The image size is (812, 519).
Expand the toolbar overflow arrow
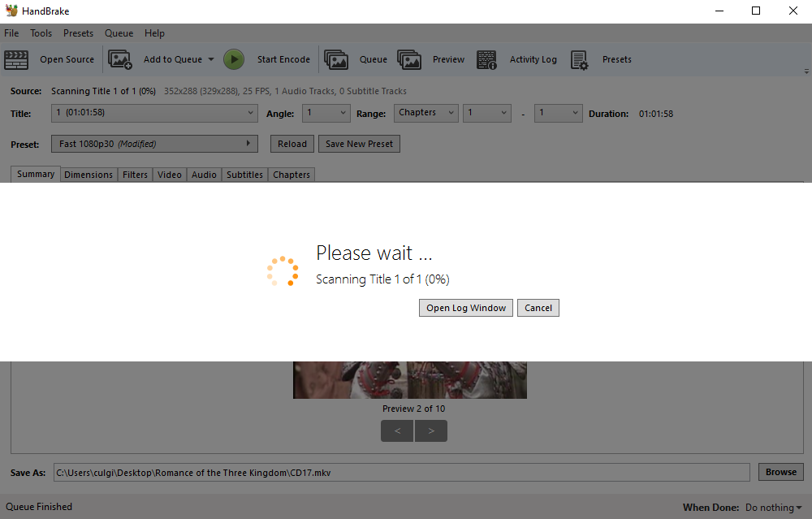point(806,71)
